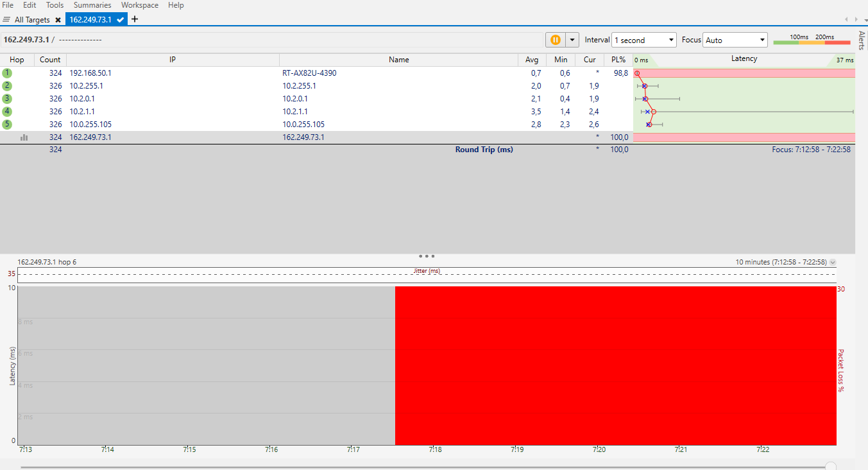
Task: Sort by the PL% column header
Action: point(618,60)
